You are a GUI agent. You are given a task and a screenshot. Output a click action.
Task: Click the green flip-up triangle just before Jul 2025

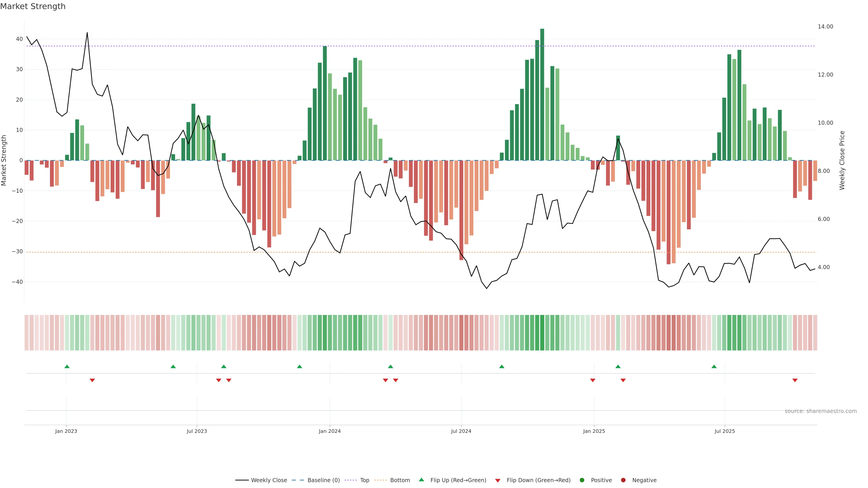tap(714, 366)
